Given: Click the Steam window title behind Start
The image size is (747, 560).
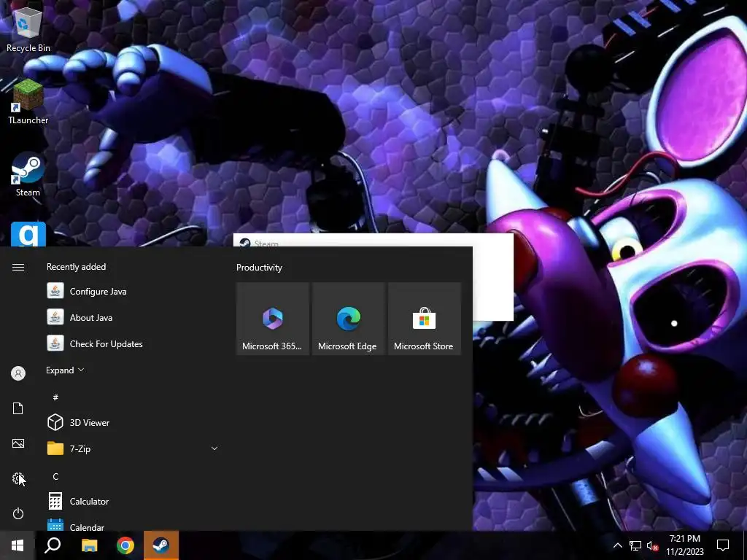Looking at the screenshot, I should pyautogui.click(x=266, y=244).
